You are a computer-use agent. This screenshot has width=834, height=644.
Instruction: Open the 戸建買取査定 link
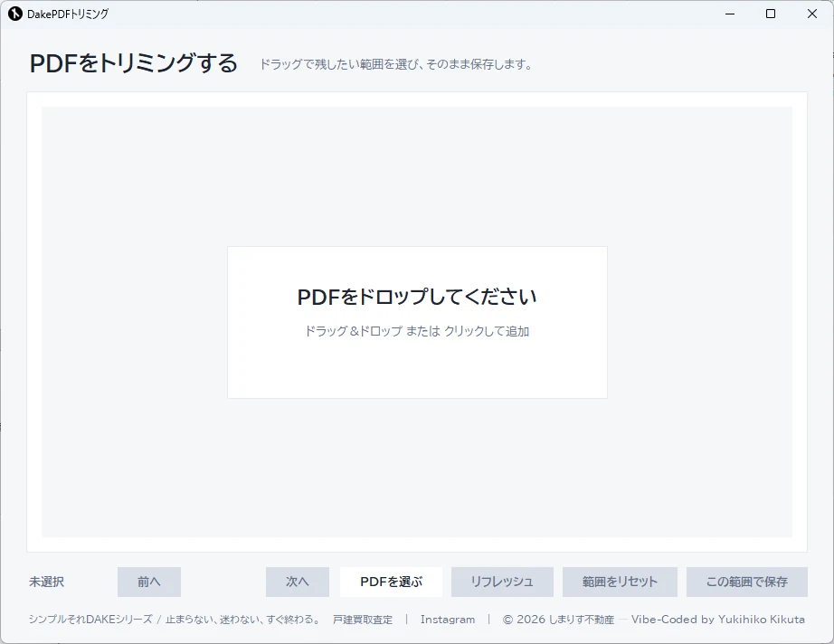(363, 620)
